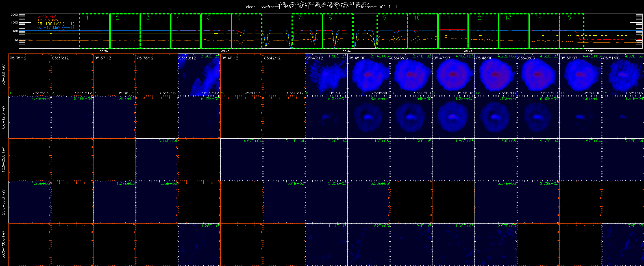
Task: Click the '50.0-100.0 keV' row label
Action: (3, 244)
